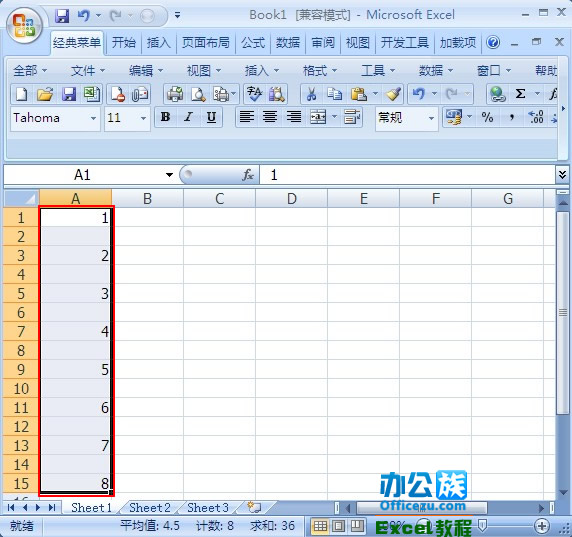Image resolution: width=572 pixels, height=537 pixels.
Task: Click the Undo icon in classic toolbar
Action: pos(419,94)
